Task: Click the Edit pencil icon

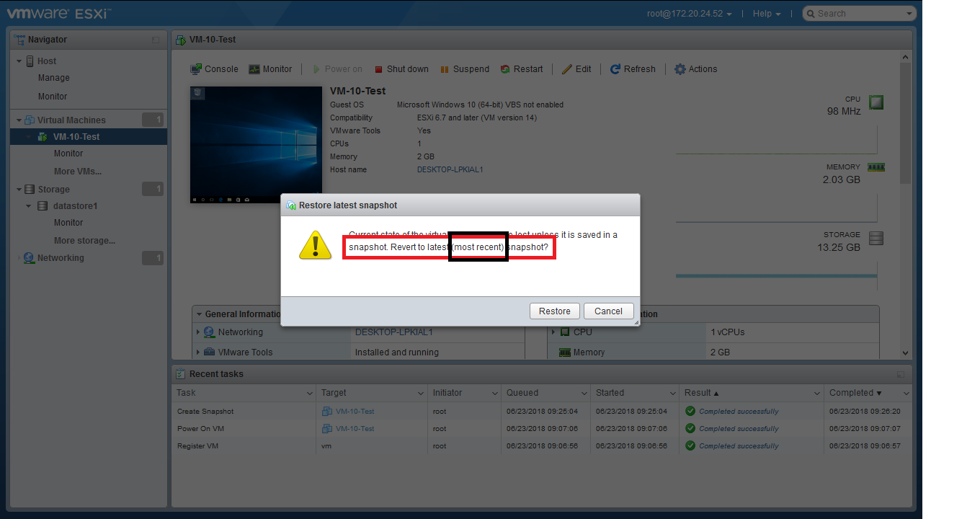Action: click(x=567, y=69)
